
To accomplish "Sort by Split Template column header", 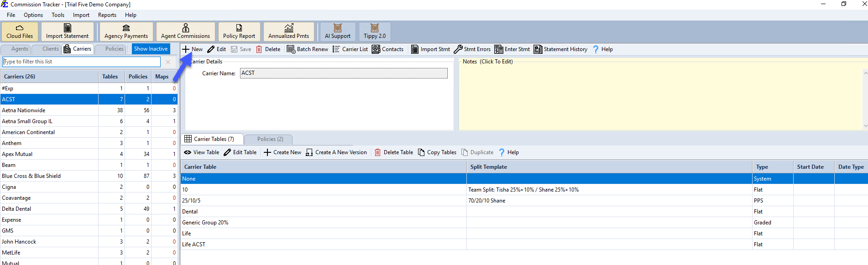I will [609, 167].
